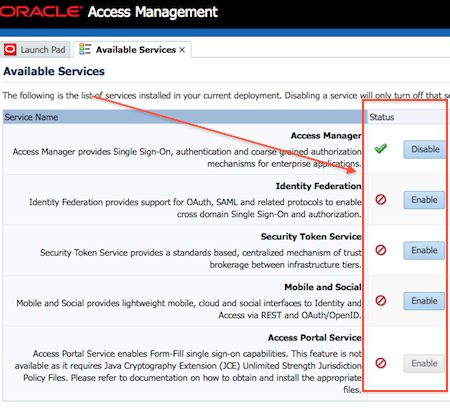Screen dimensions: 450x417
Task: Click the Status column header
Action: click(407, 117)
